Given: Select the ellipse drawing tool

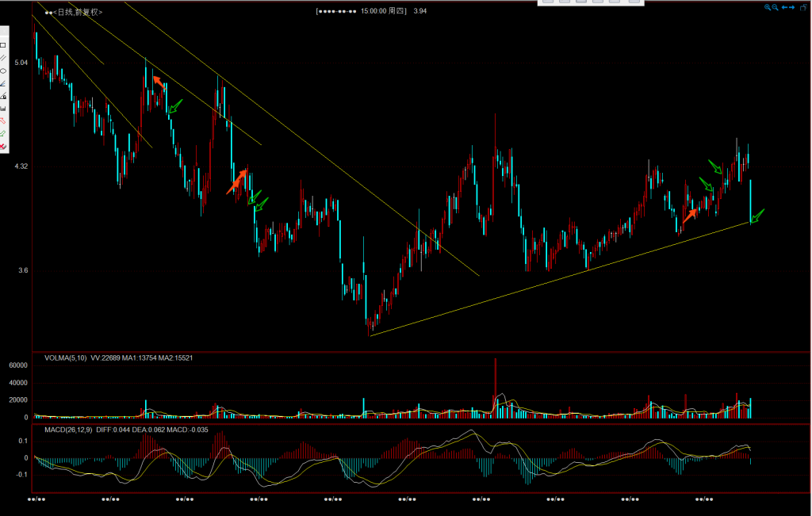Looking at the screenshot, I should [x=3, y=71].
